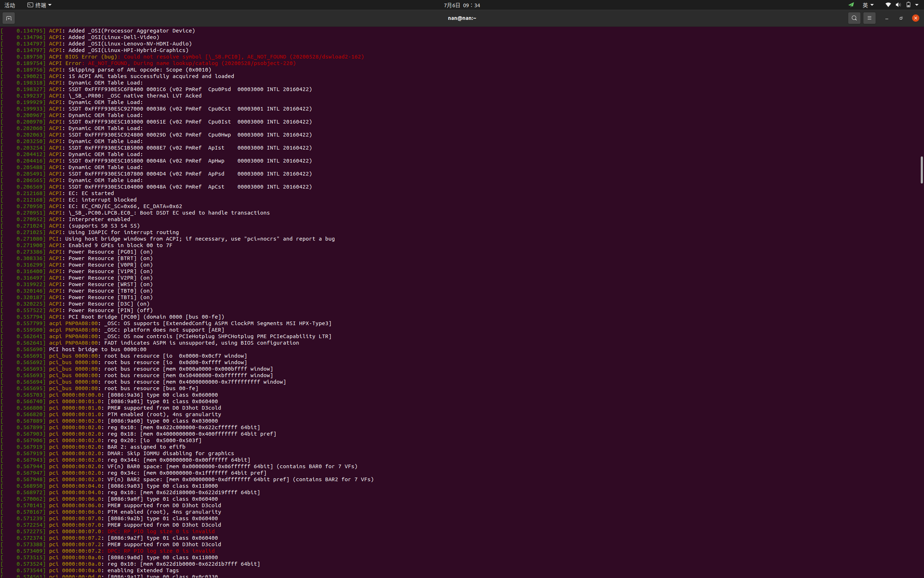
Task: Click 'Power Resource [PG01] (on)' line
Action: [77, 251]
